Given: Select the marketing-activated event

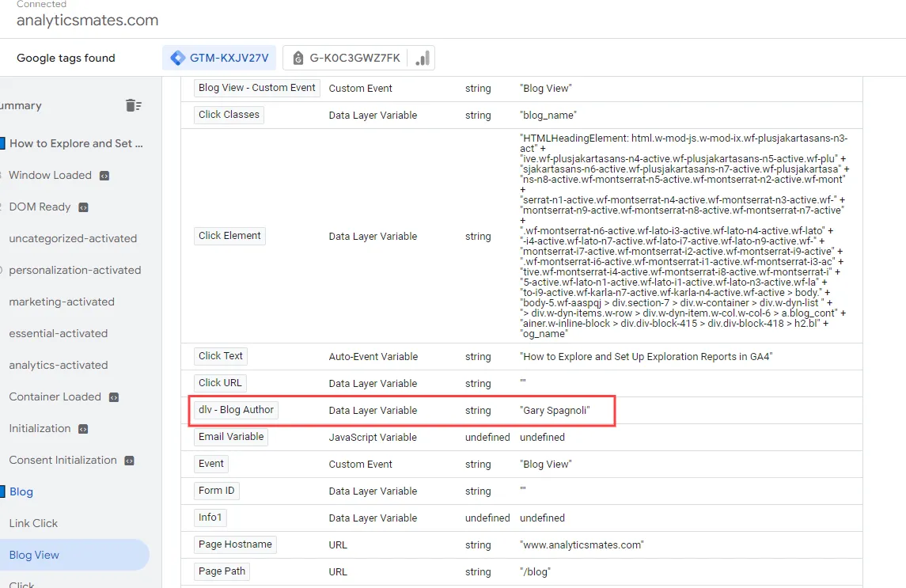Looking at the screenshot, I should [x=62, y=302].
